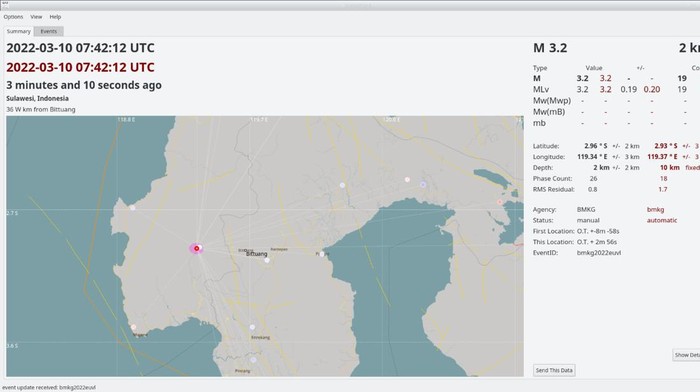Click the red 'automatic' status text
700x392 pixels.
point(662,220)
